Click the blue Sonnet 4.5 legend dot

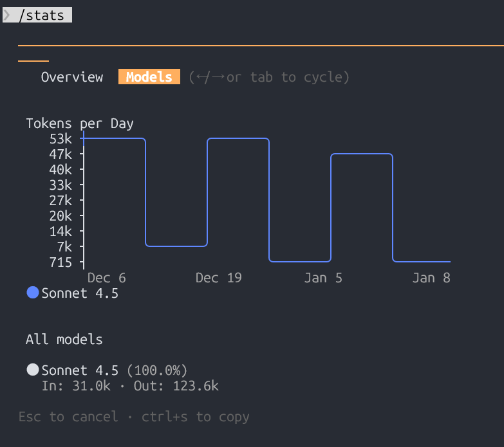point(33,293)
